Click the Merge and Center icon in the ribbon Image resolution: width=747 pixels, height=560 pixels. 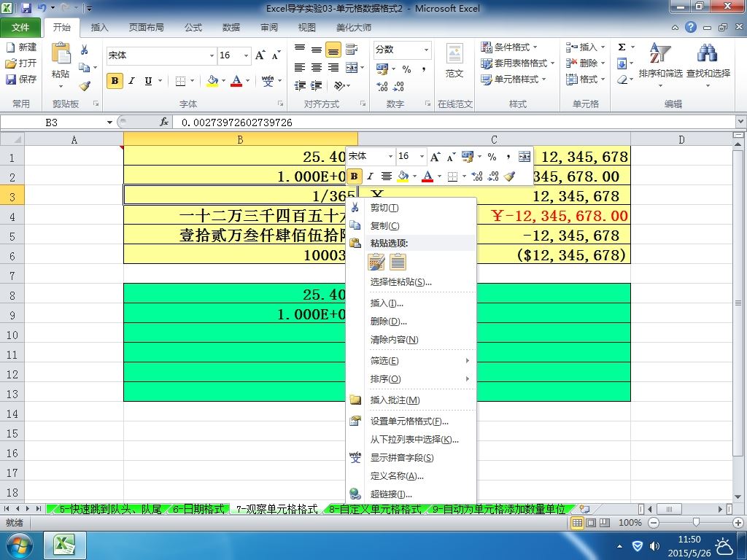tap(352, 68)
